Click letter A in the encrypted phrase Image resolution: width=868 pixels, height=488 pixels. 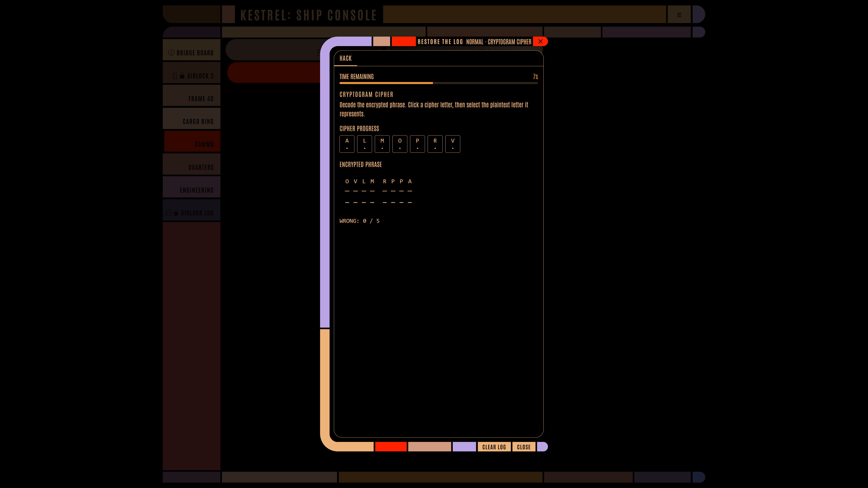click(410, 181)
